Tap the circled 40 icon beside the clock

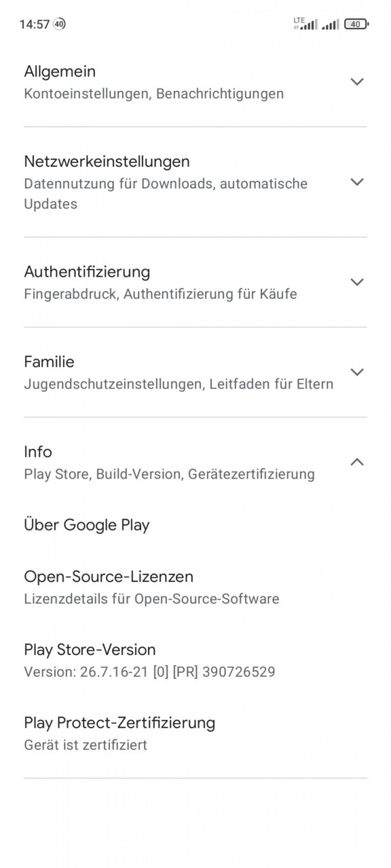point(60,24)
